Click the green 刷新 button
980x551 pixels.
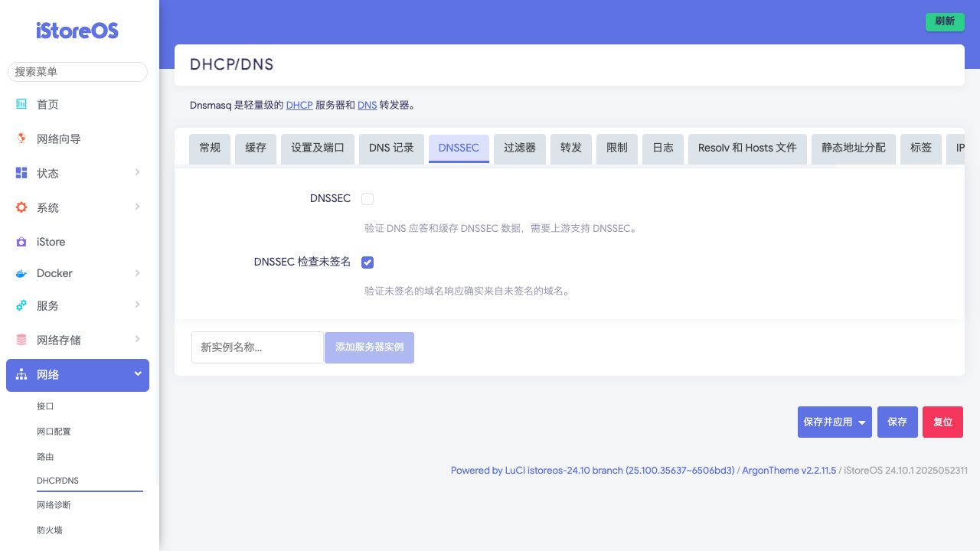945,21
